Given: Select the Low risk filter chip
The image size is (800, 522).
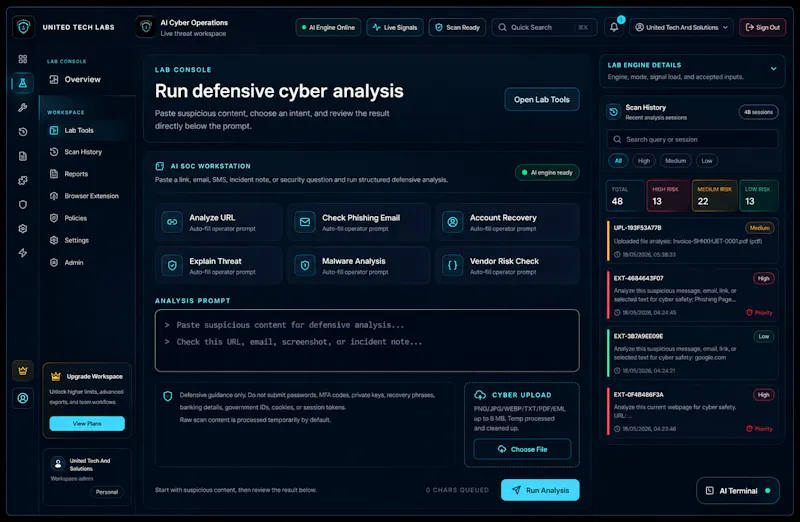Looking at the screenshot, I should (x=707, y=161).
